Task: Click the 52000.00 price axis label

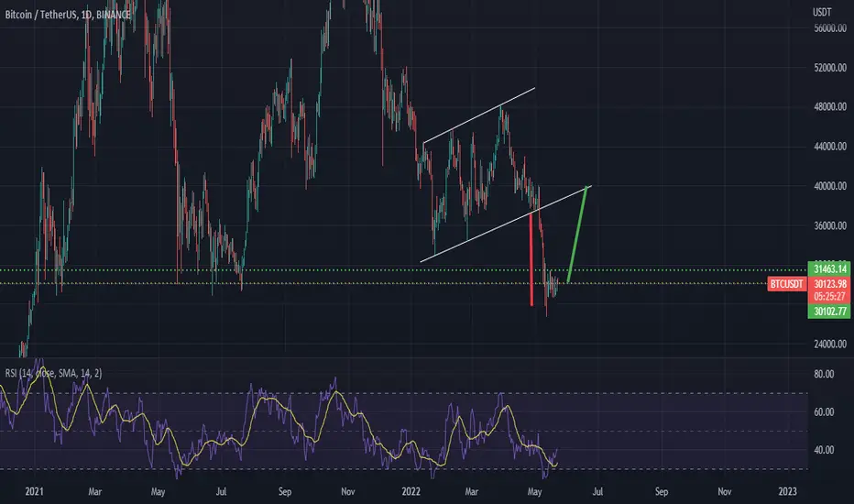Action: 830,68
